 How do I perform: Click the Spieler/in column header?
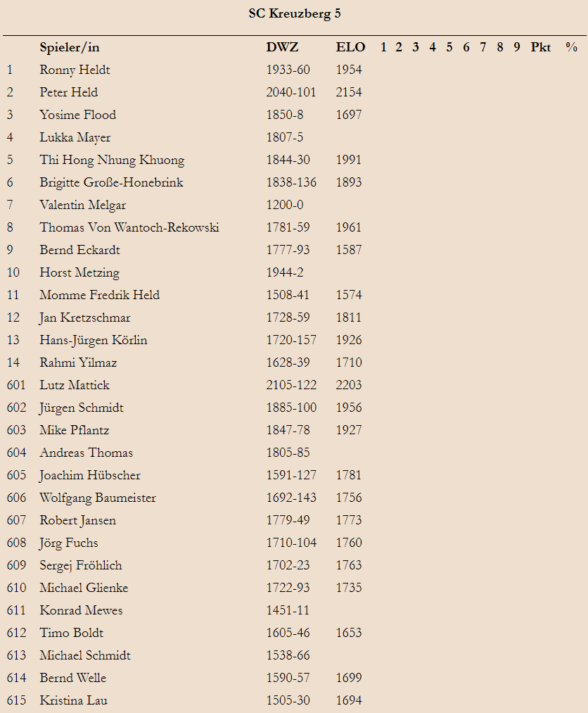pos(70,47)
